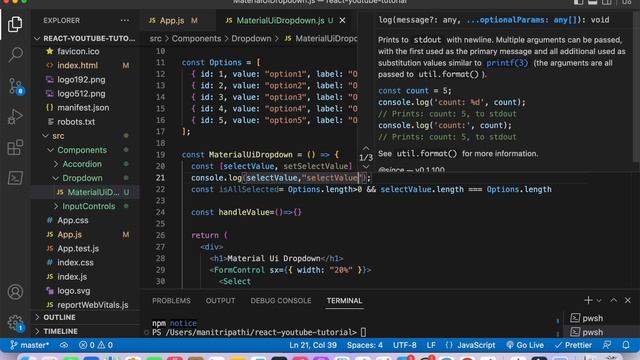Viewport: 640px width, 360px height.
Task: Click Ln 21, Col 39 cursor position
Action: click(313, 345)
